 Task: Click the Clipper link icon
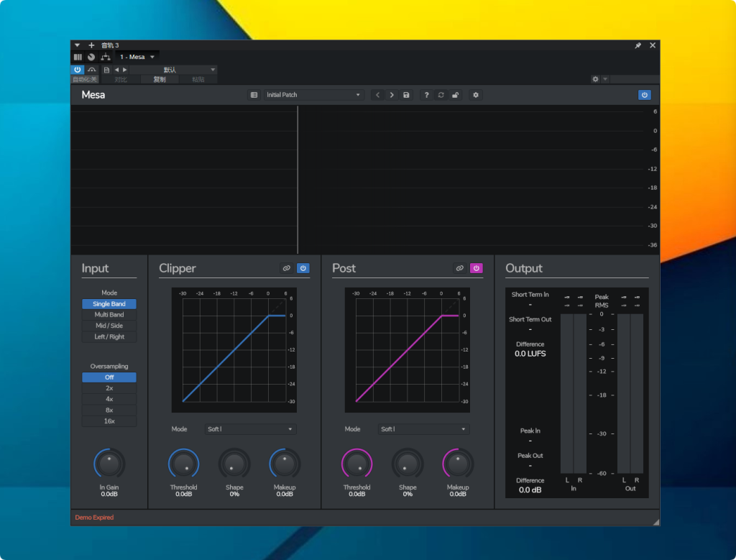point(286,268)
